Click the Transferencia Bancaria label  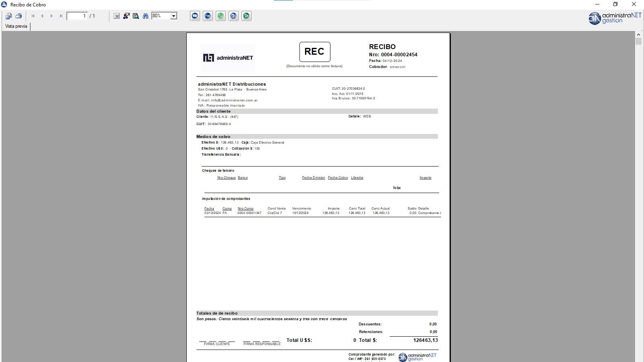pyautogui.click(x=221, y=155)
